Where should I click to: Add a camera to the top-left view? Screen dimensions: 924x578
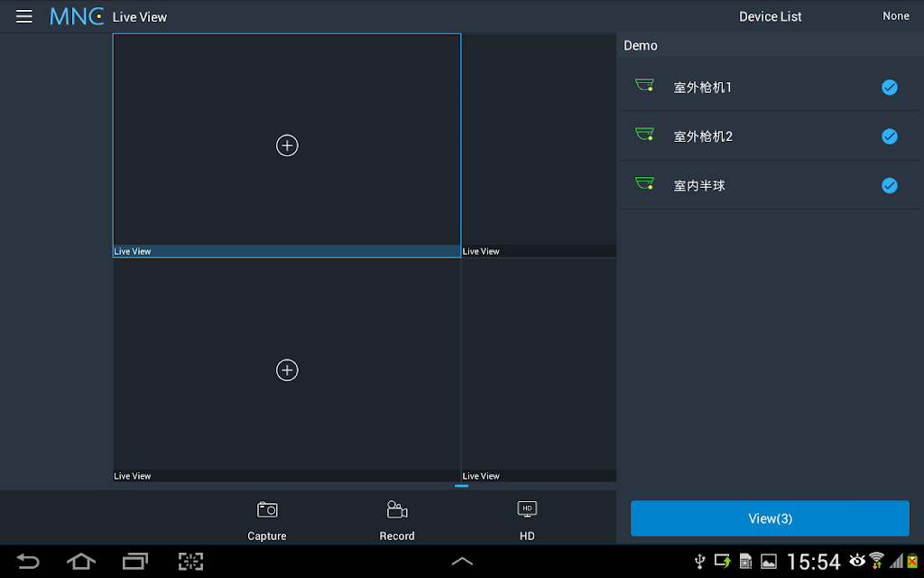pyautogui.click(x=287, y=145)
